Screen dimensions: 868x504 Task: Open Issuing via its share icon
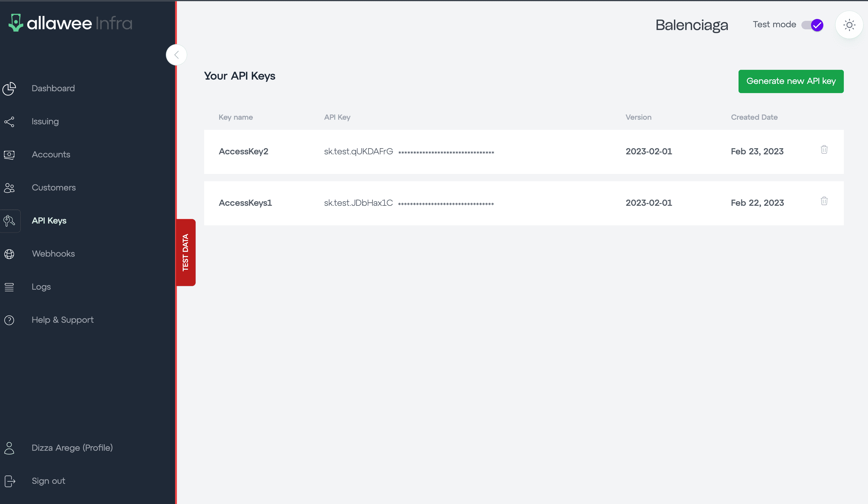pos(9,122)
